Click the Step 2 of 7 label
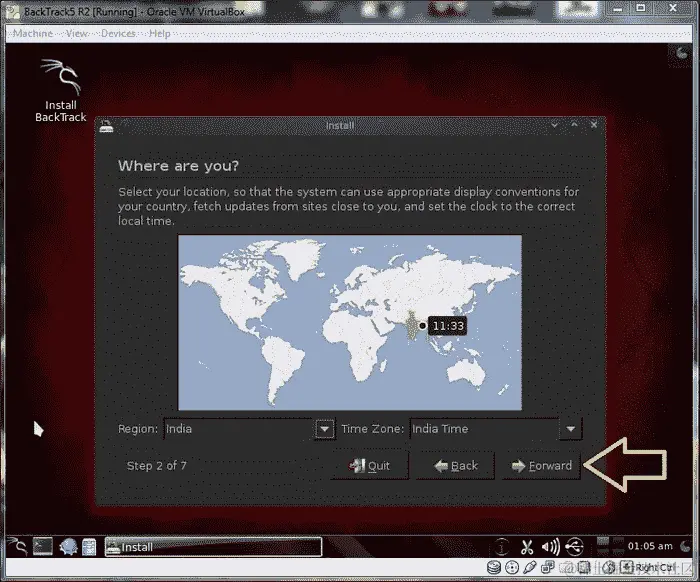This screenshot has height=582, width=700. click(x=157, y=466)
